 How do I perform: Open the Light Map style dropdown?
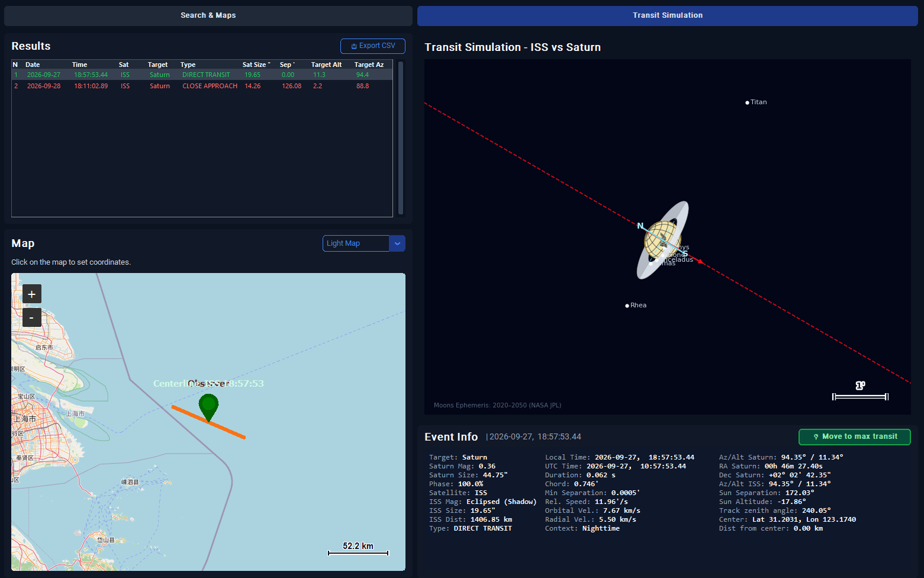coord(364,243)
